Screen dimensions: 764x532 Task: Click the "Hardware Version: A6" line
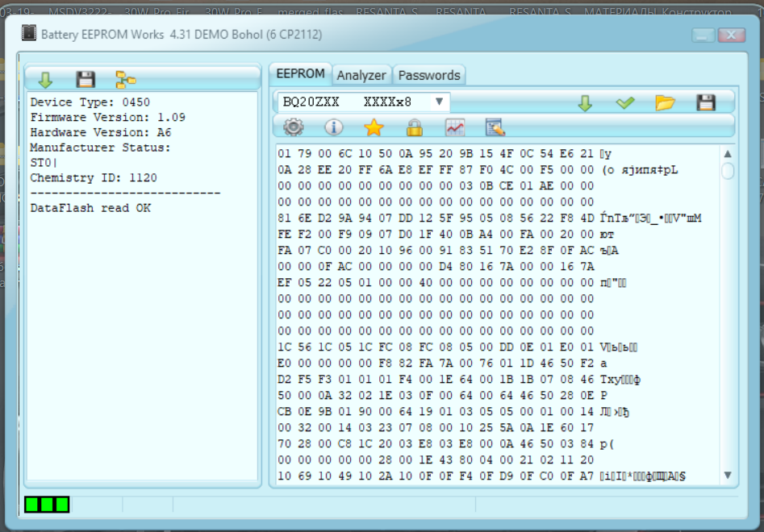coord(100,132)
